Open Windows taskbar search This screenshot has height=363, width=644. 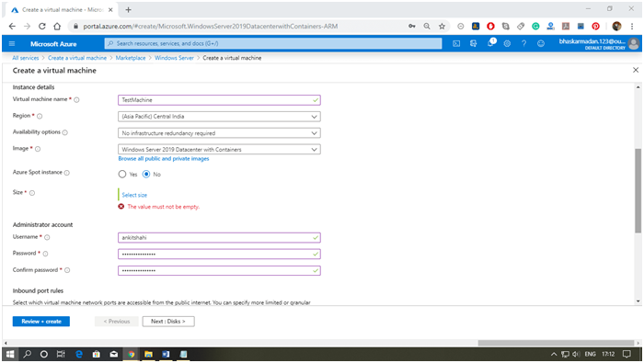(x=27, y=354)
